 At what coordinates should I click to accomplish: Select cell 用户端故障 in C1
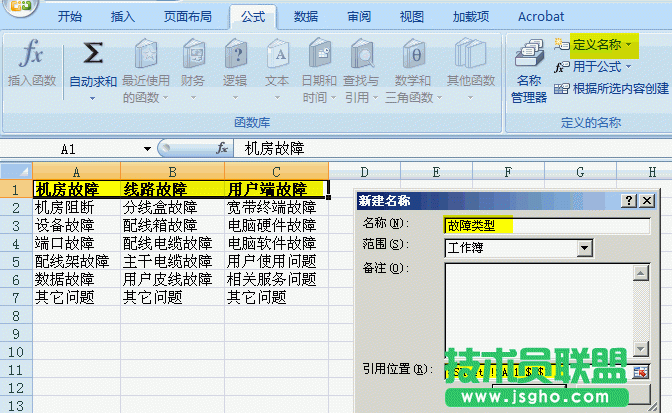pos(276,189)
